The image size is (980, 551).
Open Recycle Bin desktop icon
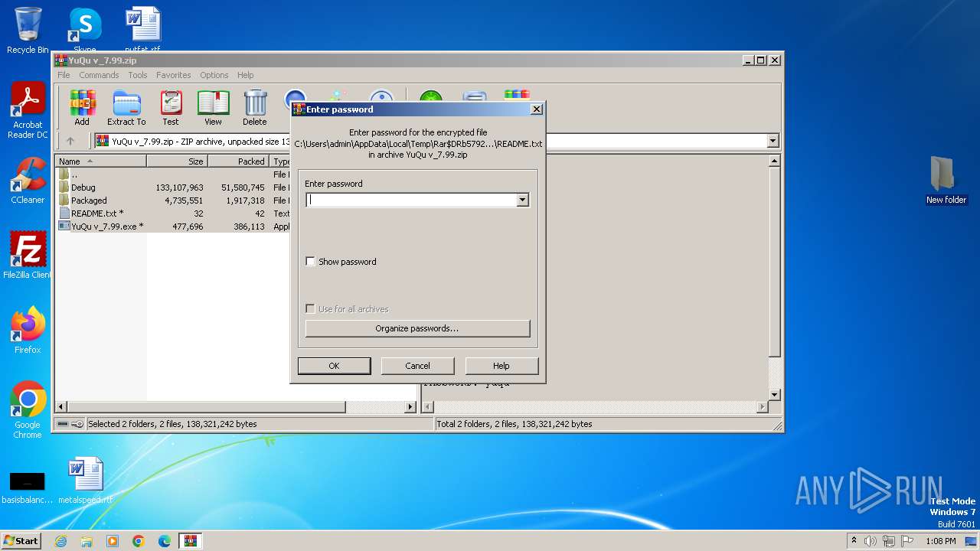pyautogui.click(x=28, y=31)
